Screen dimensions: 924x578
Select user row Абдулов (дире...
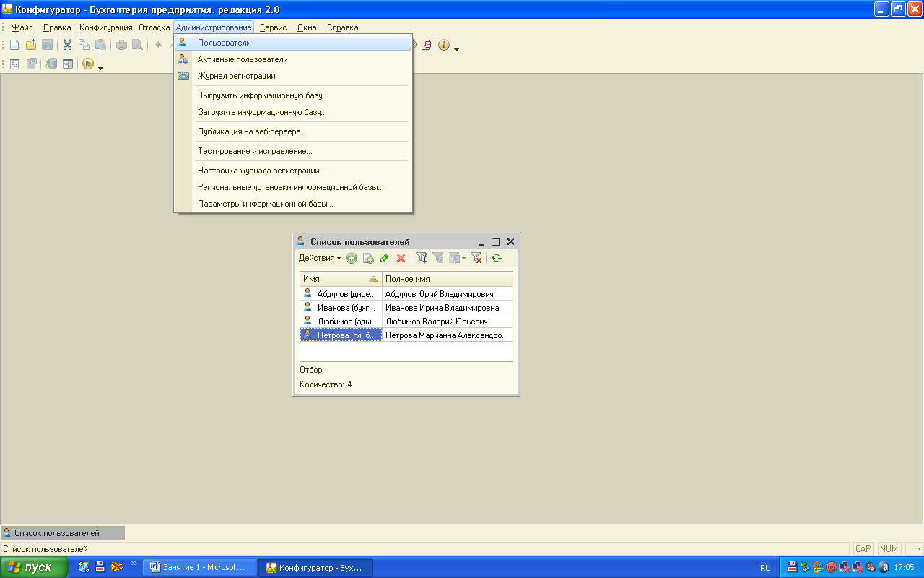tap(341, 294)
